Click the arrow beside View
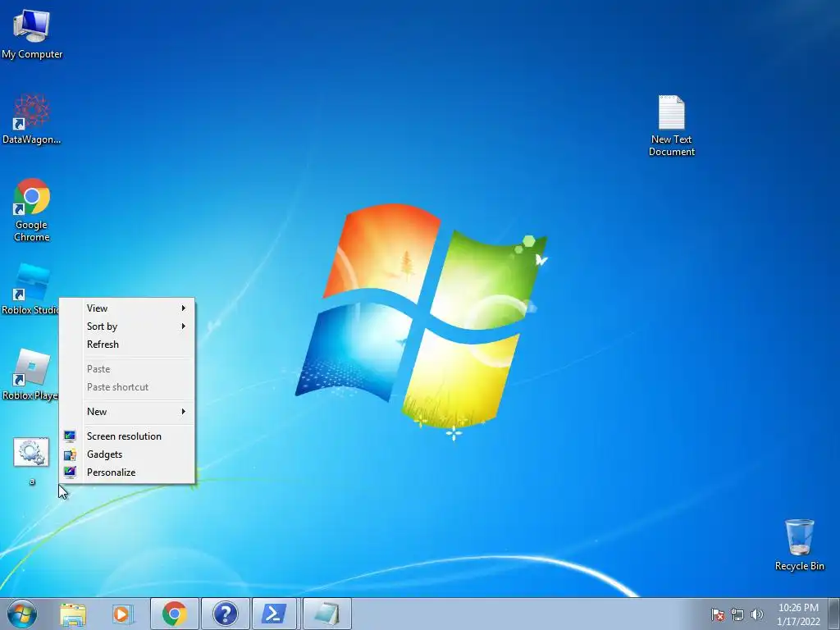This screenshot has width=840, height=630. [183, 308]
